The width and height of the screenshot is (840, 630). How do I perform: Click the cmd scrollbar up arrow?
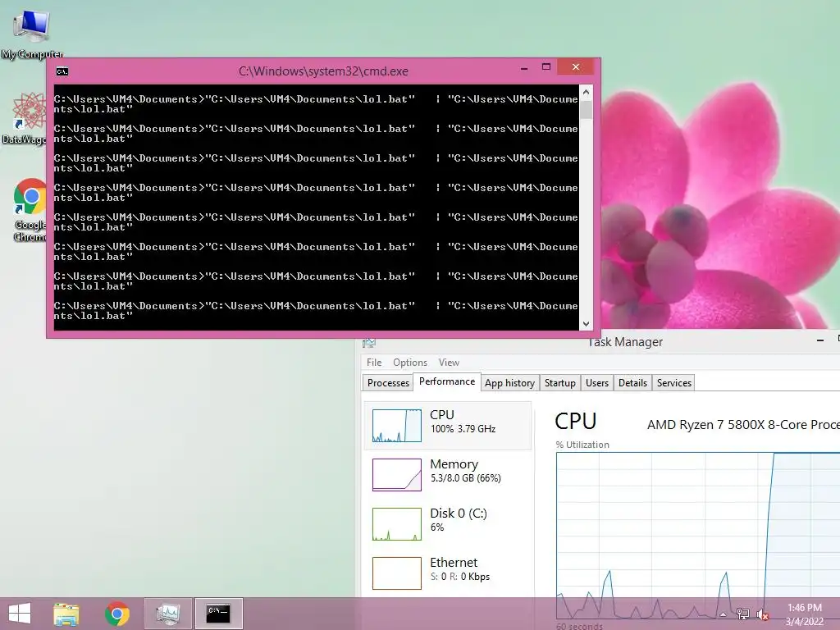[x=586, y=92]
